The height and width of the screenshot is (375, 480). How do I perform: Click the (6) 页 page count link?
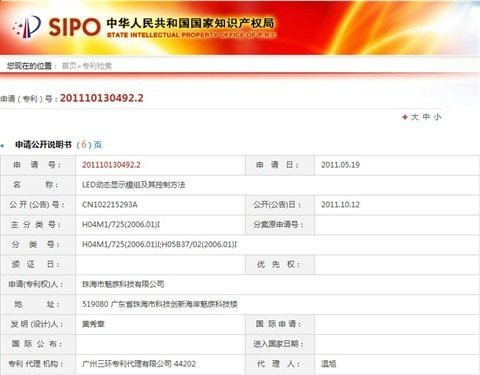click(89, 145)
